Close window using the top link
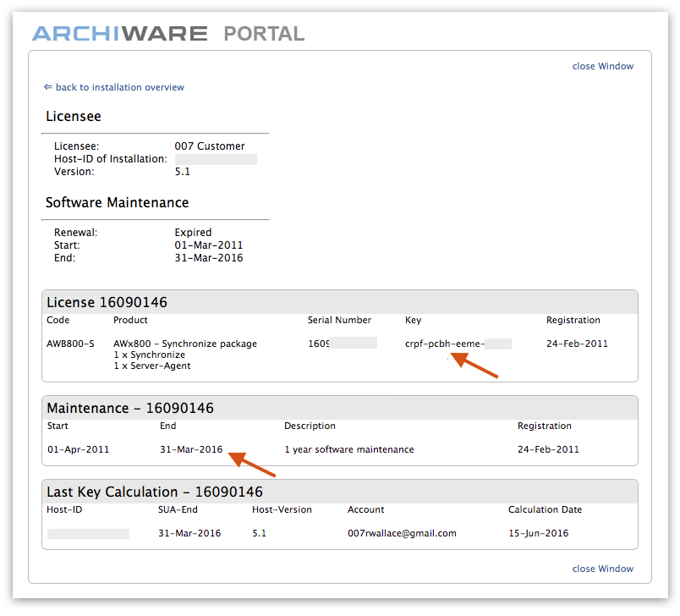The width and height of the screenshot is (680, 616). [602, 66]
